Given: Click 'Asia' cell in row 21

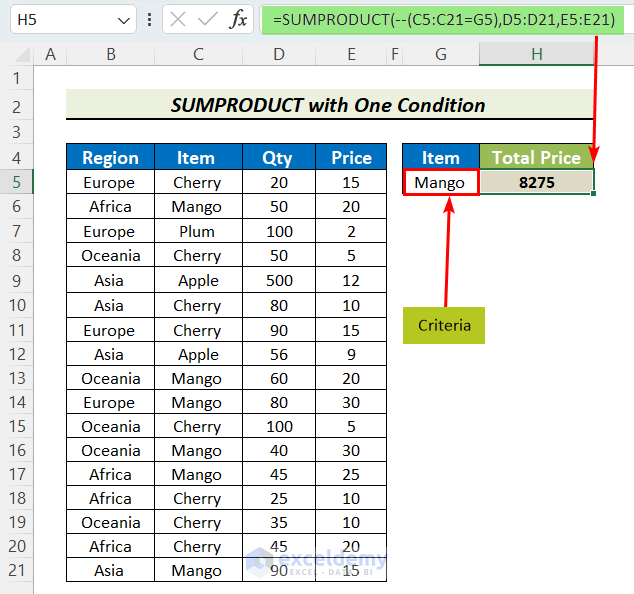Looking at the screenshot, I should click(x=110, y=570).
